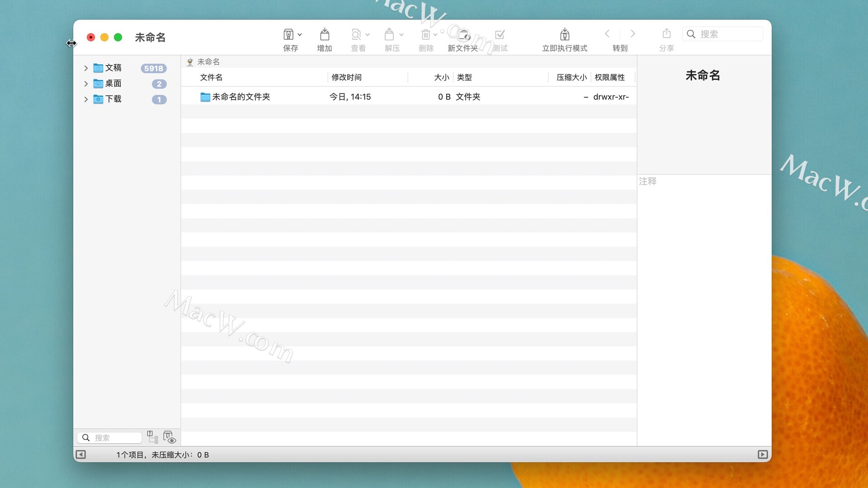
Task: Click the 今日, 14:15 modified time cell
Action: 350,97
